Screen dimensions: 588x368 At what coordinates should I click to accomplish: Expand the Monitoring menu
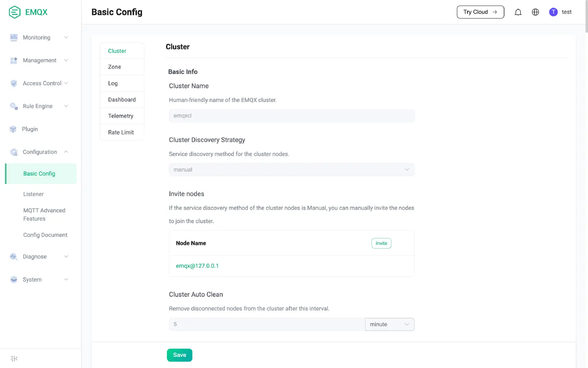coord(38,38)
